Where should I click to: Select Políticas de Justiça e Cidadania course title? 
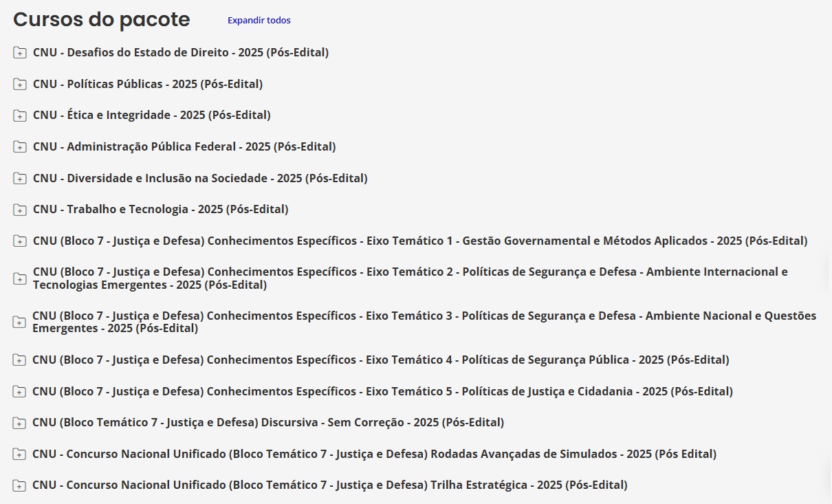point(382,392)
